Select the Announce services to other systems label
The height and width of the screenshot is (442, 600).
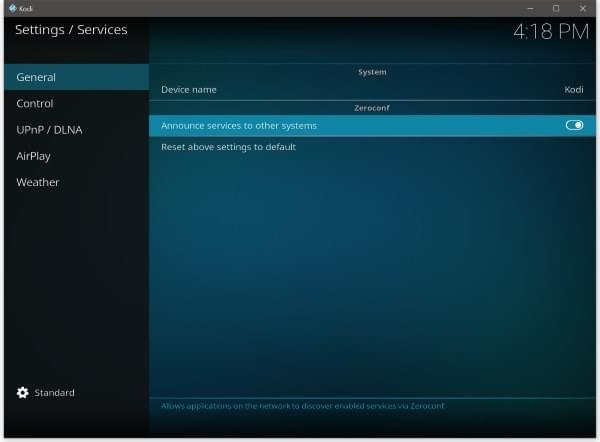tap(238, 126)
